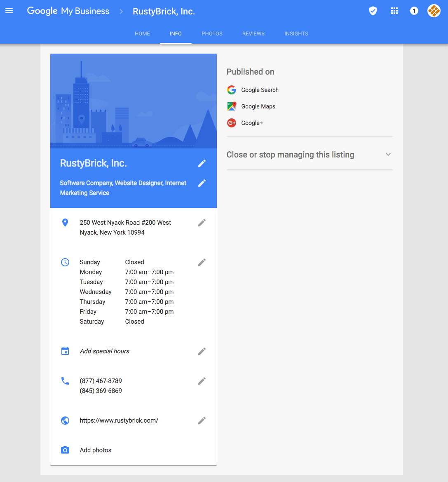Go to the REVIEWS tab

[x=253, y=34]
